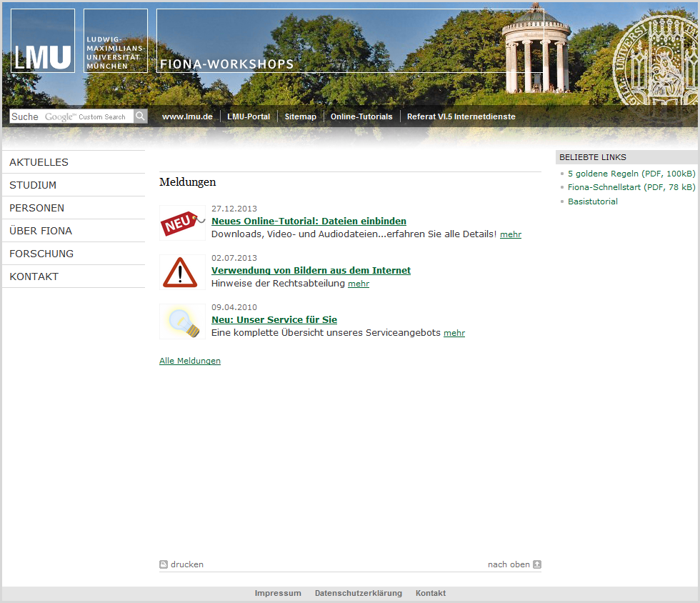The image size is (700, 603).
Task: Open Verwendung von Bildern aus dem Internet
Action: (311, 271)
